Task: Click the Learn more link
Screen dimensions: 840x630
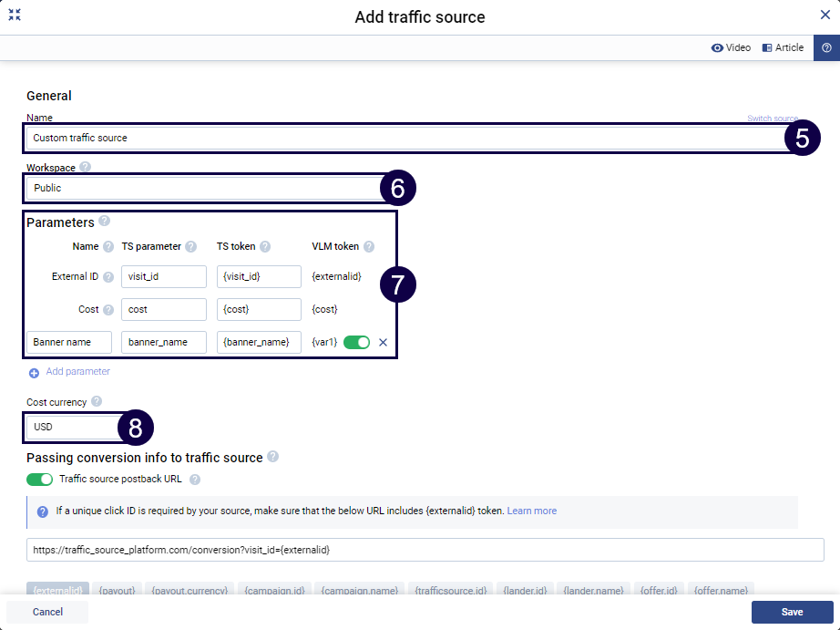Action: pos(532,511)
